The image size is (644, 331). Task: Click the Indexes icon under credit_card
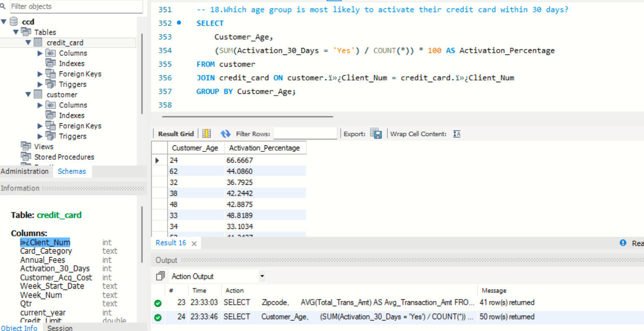[x=51, y=63]
